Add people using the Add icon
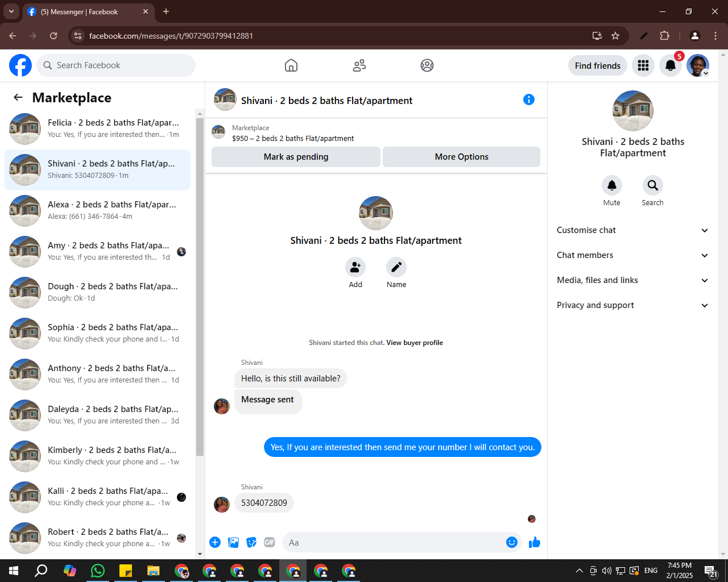 coord(355,267)
